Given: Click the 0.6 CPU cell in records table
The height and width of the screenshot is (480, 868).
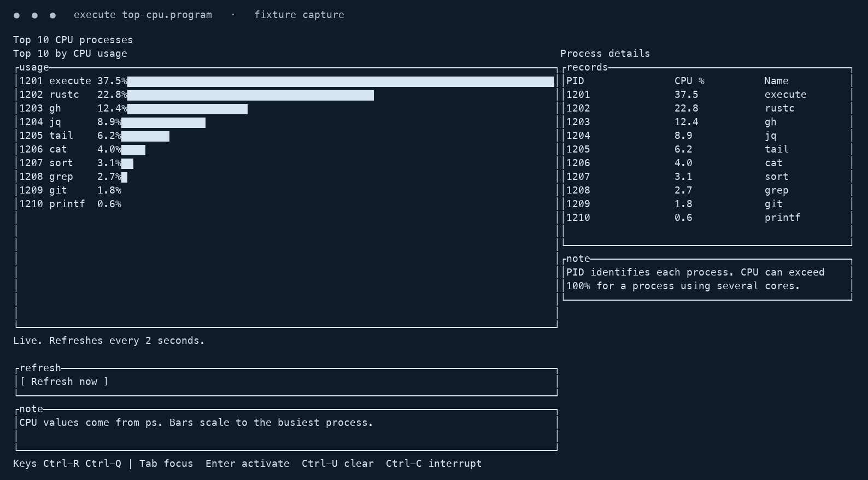Looking at the screenshot, I should tap(683, 218).
